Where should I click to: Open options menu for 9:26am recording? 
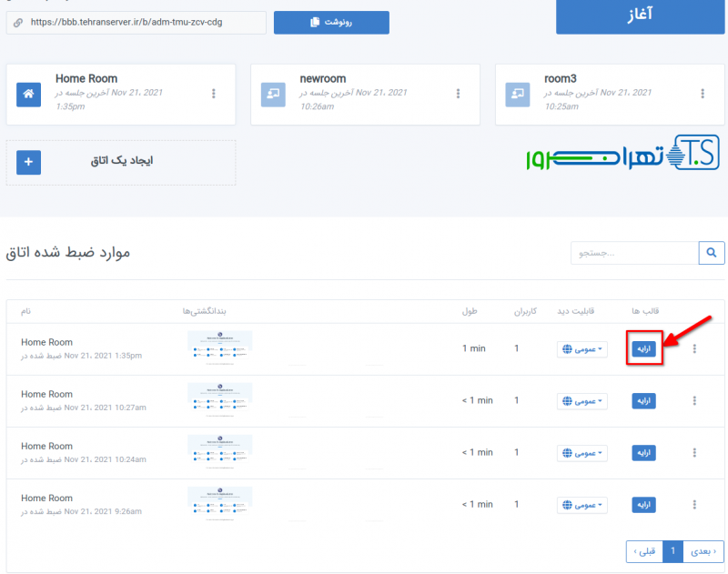(x=694, y=505)
